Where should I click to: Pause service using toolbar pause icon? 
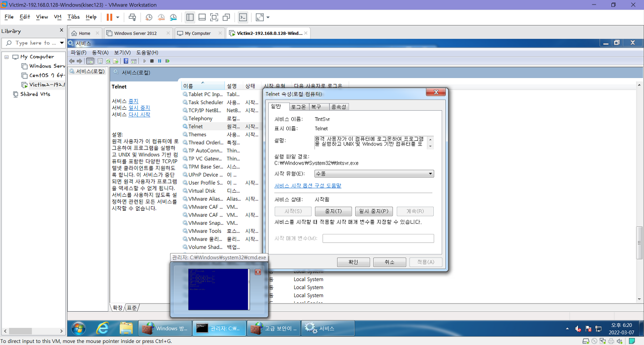click(159, 61)
